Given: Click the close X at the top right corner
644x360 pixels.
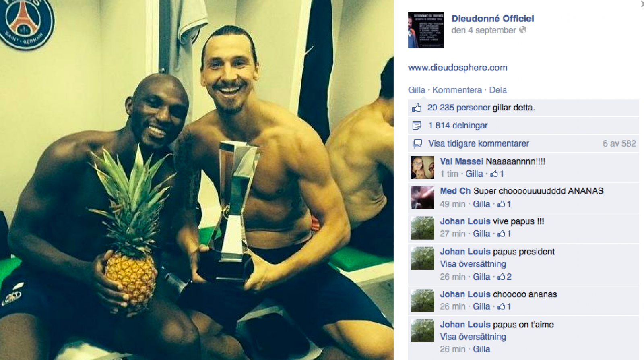Looking at the screenshot, I should (642, 4).
